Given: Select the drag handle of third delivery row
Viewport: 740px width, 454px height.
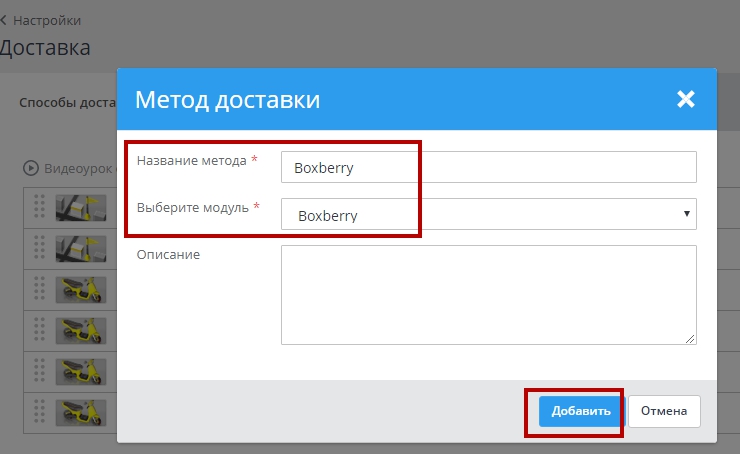Looking at the screenshot, I should tap(40, 287).
